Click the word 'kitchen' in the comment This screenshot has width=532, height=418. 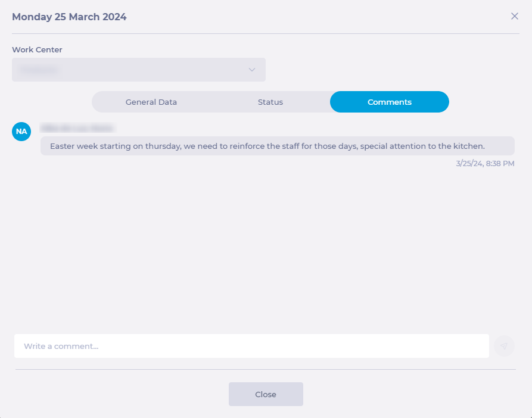(x=468, y=146)
